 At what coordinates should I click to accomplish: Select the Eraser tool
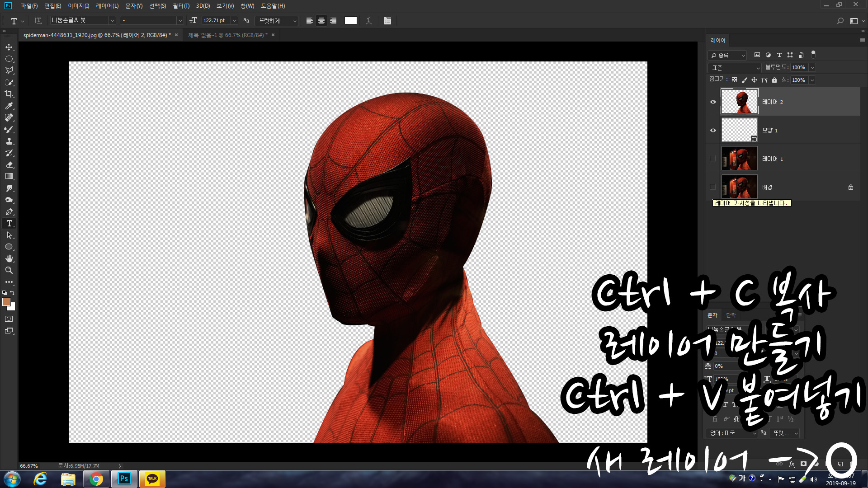9,164
